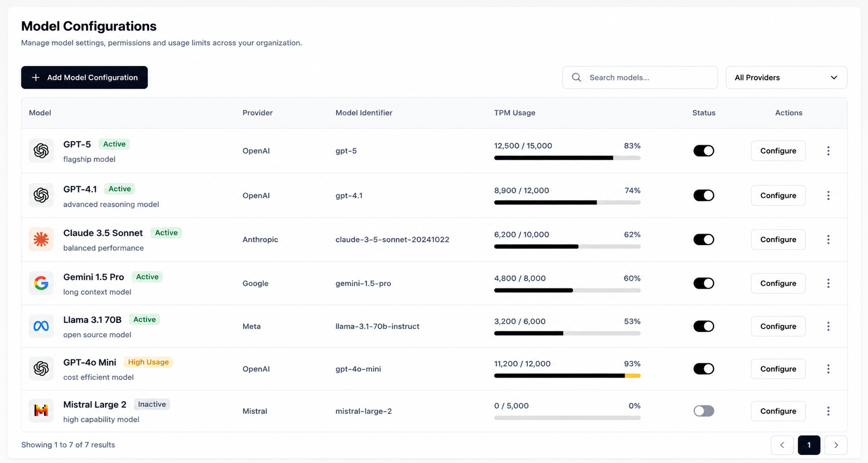Screen dimensions: 868x463
Task: Go to the previous results page arrow
Action: tap(782, 445)
